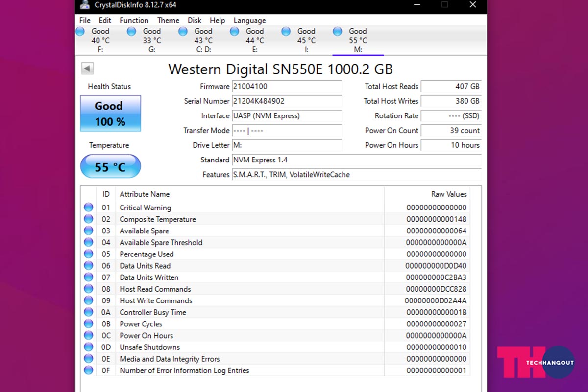
Task: Click status orb for Controller Busy Time
Action: point(89,312)
